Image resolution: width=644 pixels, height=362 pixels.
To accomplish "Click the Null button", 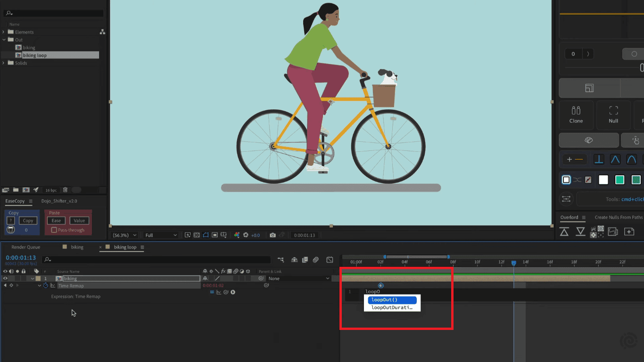I will pyautogui.click(x=613, y=115).
